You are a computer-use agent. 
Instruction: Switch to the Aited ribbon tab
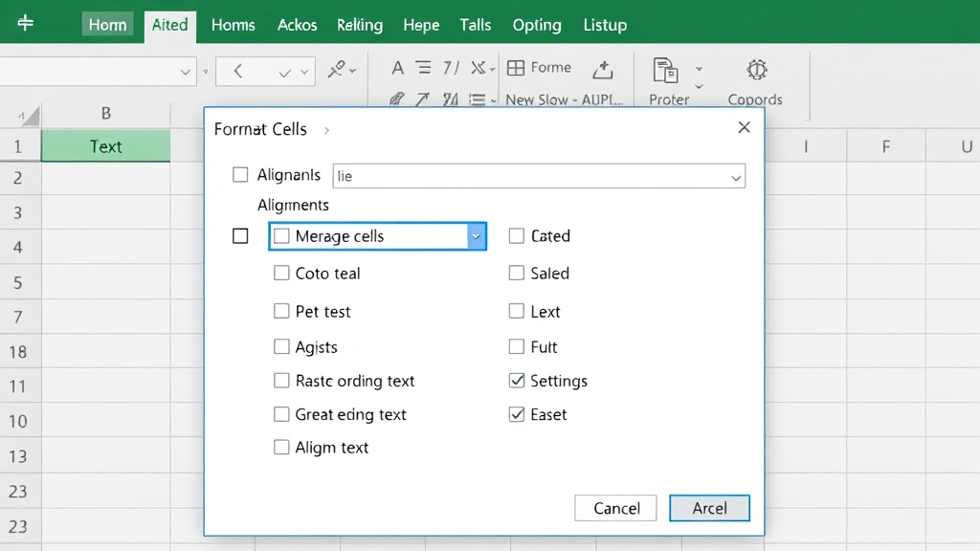[169, 25]
